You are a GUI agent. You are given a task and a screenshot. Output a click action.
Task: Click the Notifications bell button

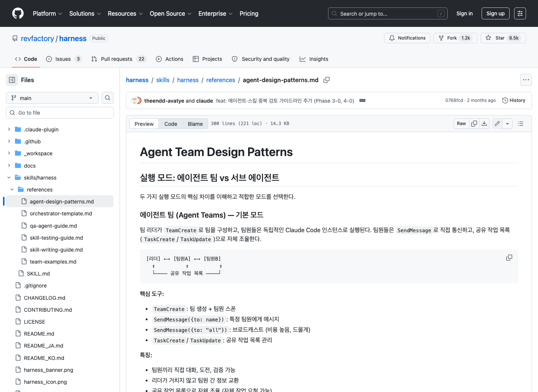(407, 38)
